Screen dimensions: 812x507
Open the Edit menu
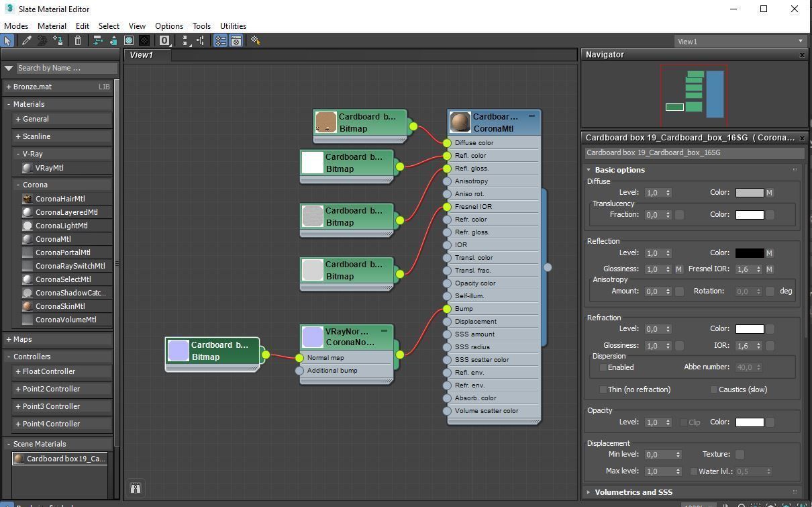click(x=83, y=26)
